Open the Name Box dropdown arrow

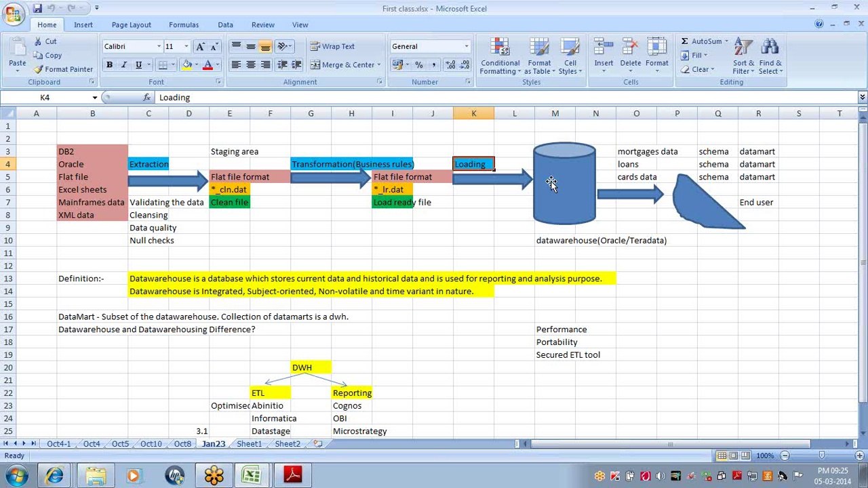(x=94, y=98)
